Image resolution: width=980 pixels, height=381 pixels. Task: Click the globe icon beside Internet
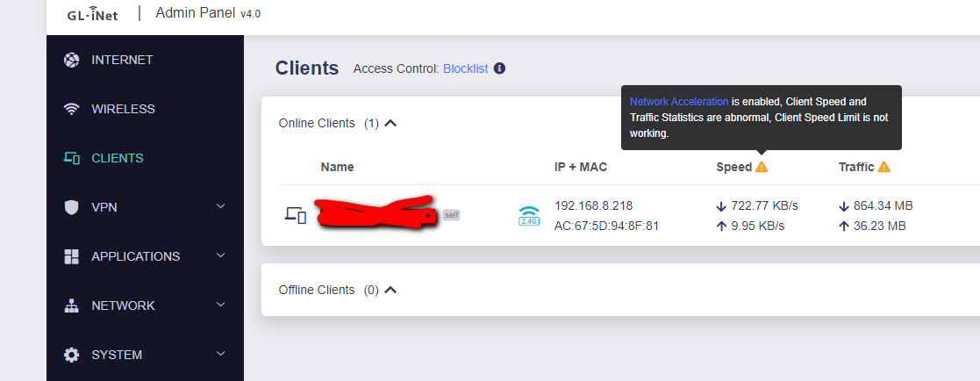point(72,60)
